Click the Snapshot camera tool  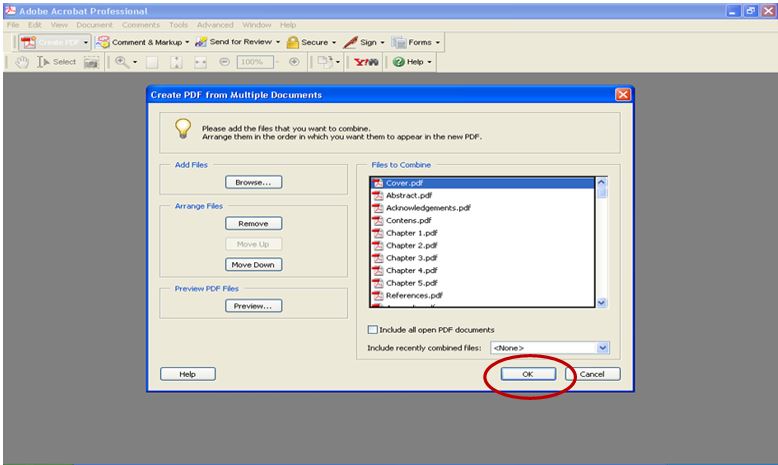[x=91, y=63]
